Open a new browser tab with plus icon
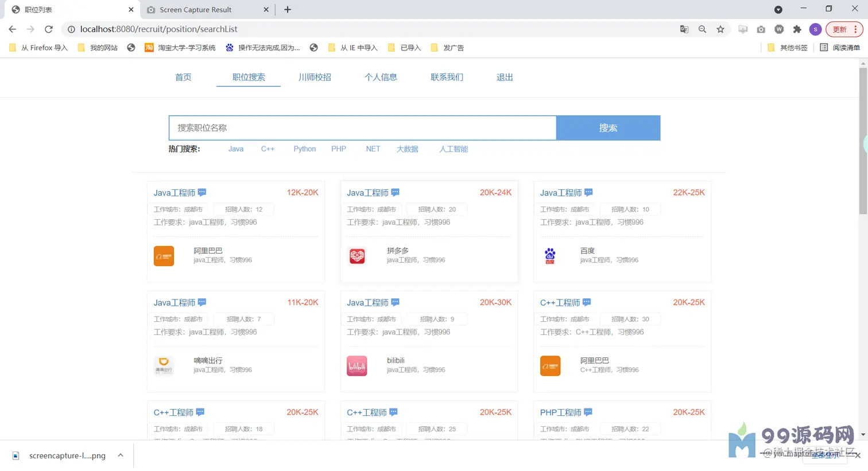The image size is (868, 471). pos(288,10)
